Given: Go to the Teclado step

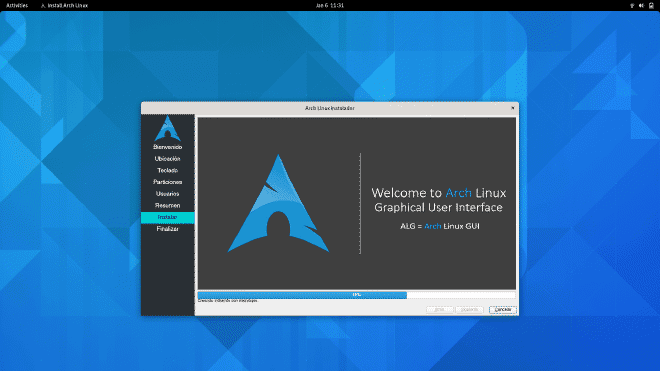Looking at the screenshot, I should 168,171.
